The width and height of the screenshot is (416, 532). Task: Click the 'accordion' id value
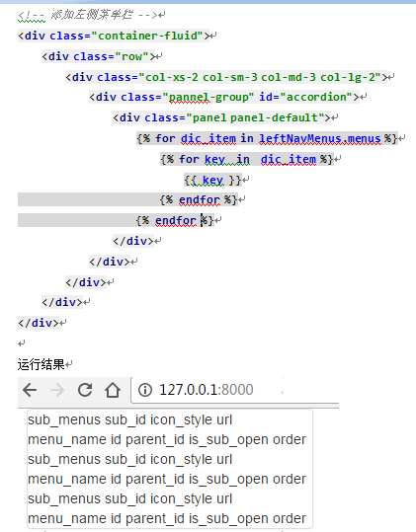tap(316, 98)
